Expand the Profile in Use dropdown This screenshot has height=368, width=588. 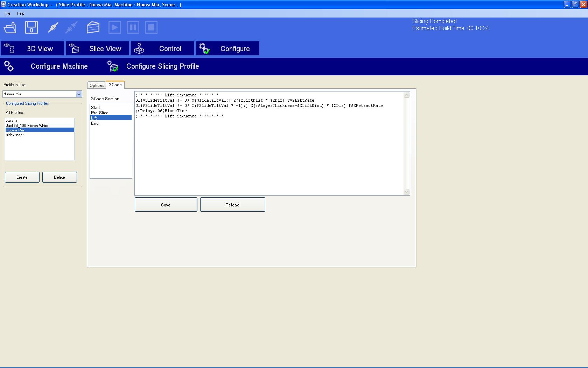click(79, 94)
